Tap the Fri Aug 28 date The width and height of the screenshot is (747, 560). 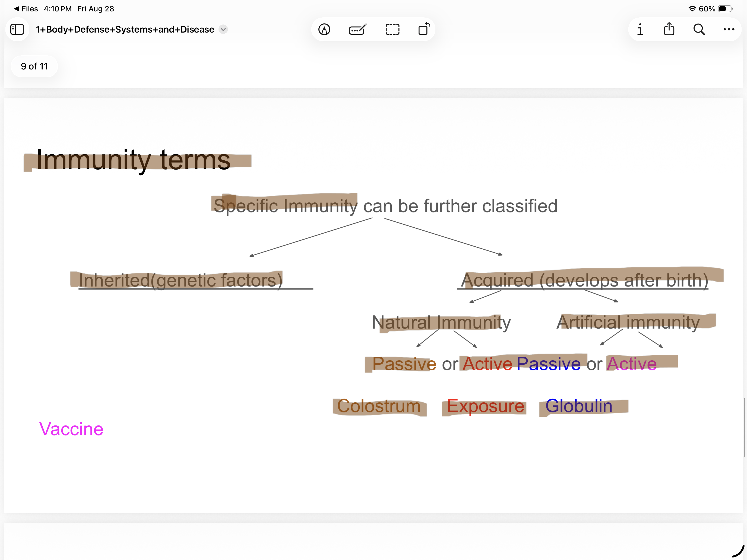(x=96, y=9)
